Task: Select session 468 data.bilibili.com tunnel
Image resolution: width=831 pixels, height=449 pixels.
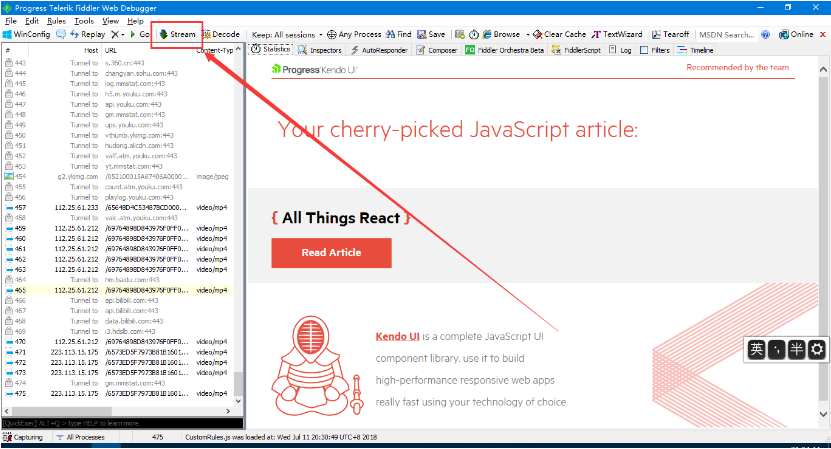Action: [118, 321]
